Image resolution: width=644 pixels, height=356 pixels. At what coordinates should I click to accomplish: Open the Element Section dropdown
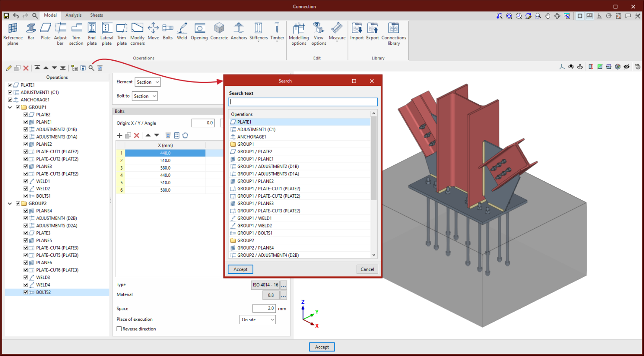click(147, 82)
